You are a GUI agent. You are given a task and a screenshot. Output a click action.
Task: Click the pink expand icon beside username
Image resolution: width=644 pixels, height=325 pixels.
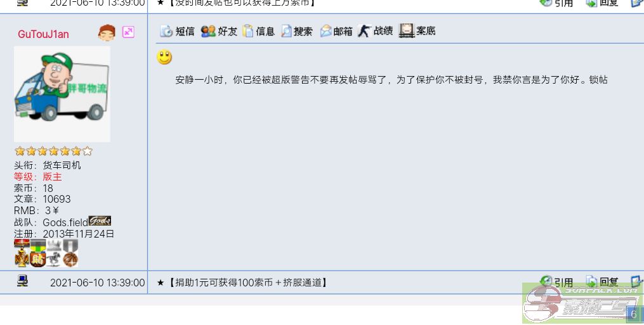(128, 32)
